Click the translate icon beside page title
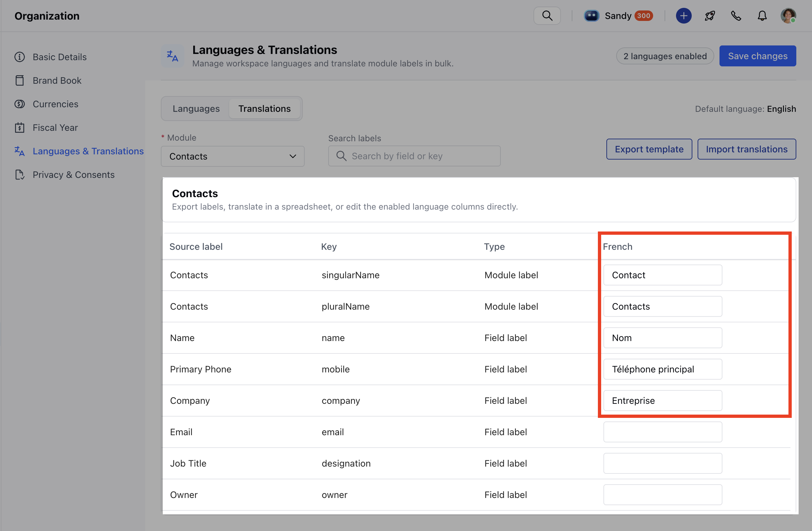812x531 pixels. click(172, 56)
